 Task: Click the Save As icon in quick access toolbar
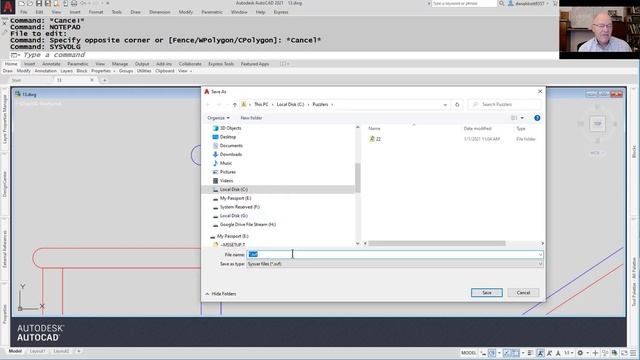point(47,3)
